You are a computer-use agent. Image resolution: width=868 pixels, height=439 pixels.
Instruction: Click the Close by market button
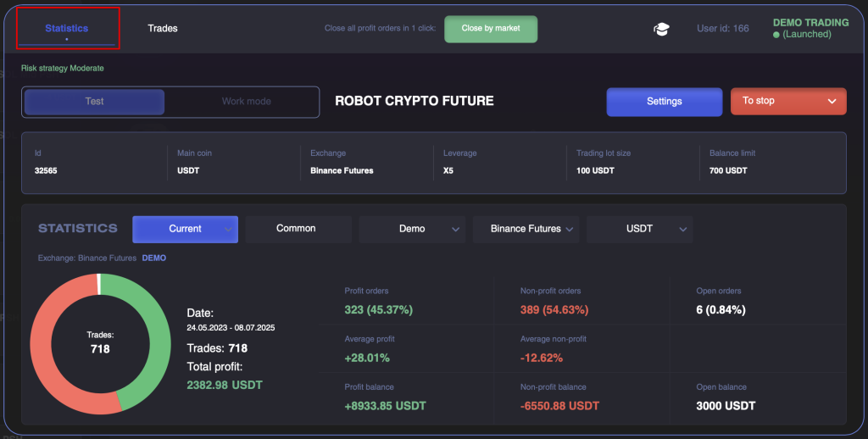pyautogui.click(x=491, y=29)
